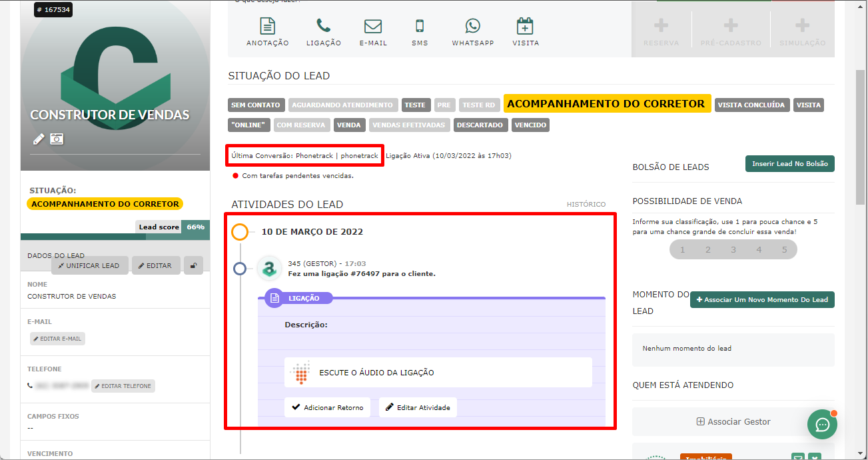Click the Lead score progress bar

coord(115,236)
